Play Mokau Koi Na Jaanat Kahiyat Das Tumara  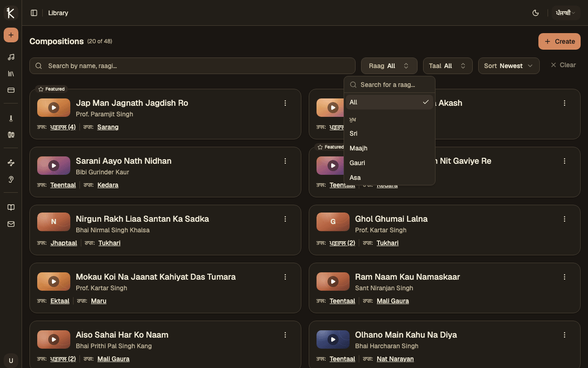click(54, 282)
